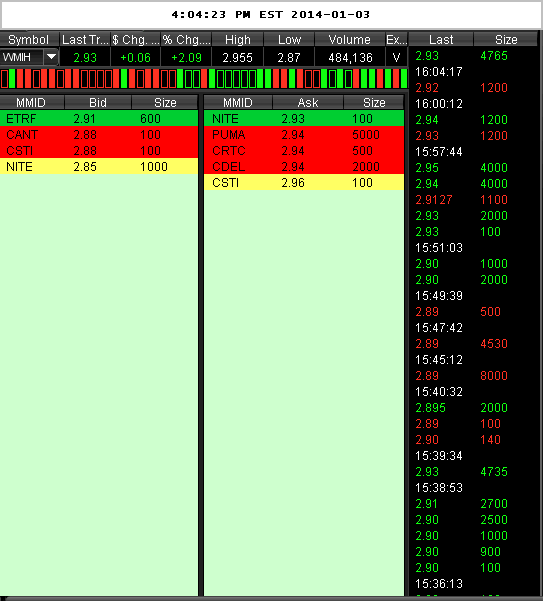Select the WMIH symbol input field

(21, 57)
